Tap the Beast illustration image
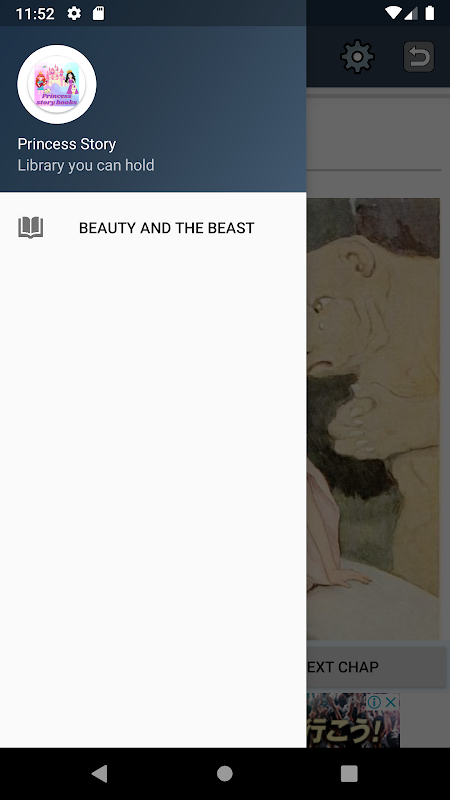The width and height of the screenshot is (450, 800). (x=373, y=418)
